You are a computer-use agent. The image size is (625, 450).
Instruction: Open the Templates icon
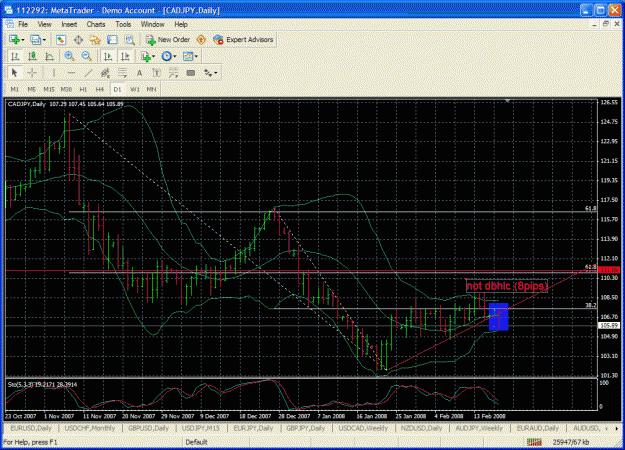188,56
